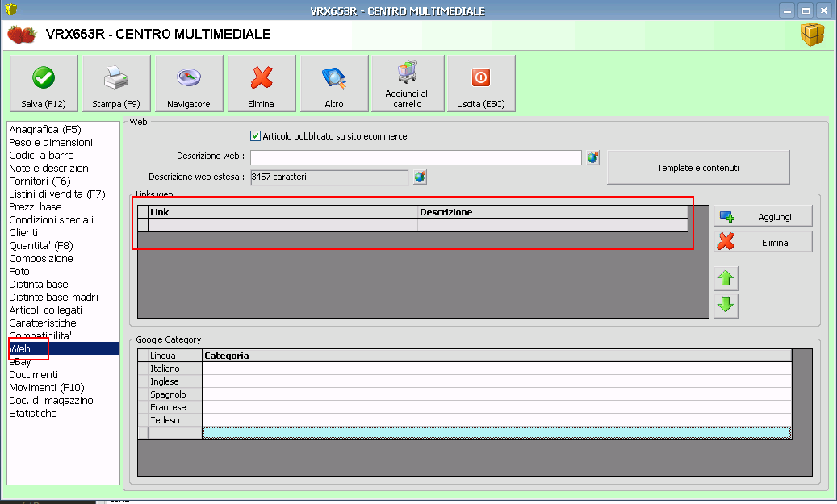This screenshot has height=504, width=837.
Task: Click Categoria cell for Inglese row
Action: pyautogui.click(x=496, y=381)
